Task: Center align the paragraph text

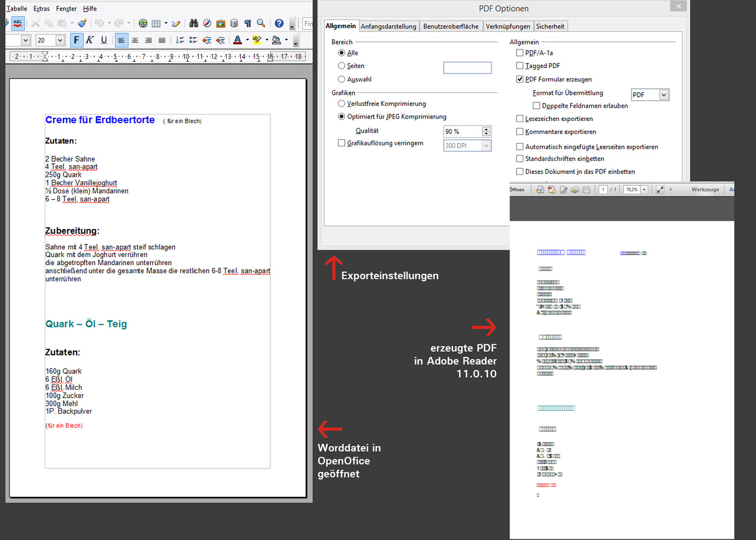Action: [x=135, y=40]
